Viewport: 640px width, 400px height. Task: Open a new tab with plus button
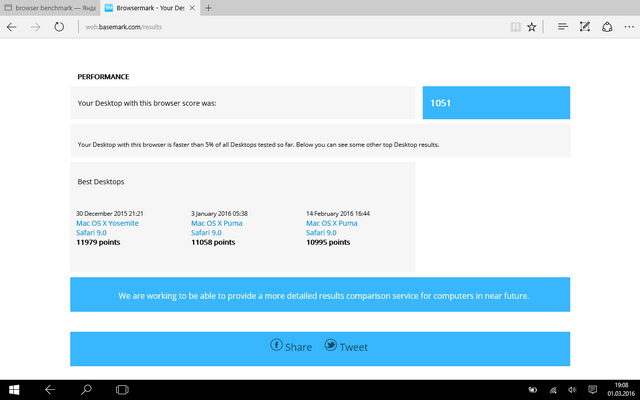pos(208,8)
